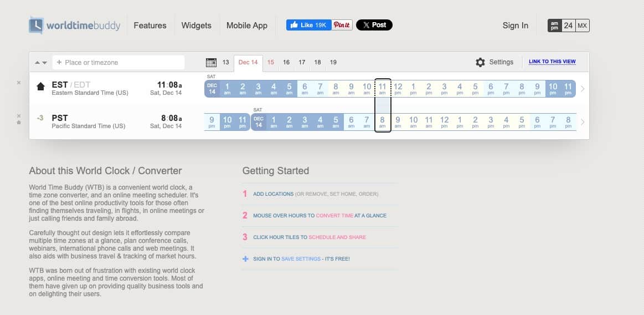Advance PST timeline with right chevron
This screenshot has width=644, height=315.
click(x=583, y=122)
